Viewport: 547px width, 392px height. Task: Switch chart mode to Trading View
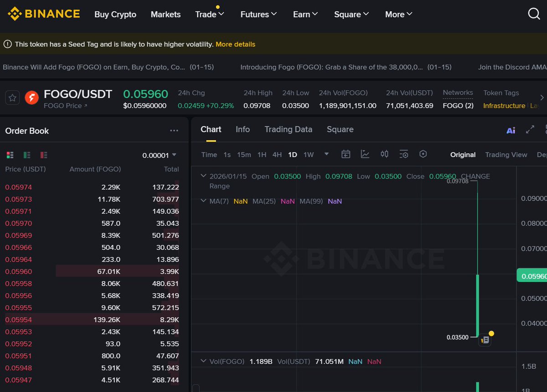coord(506,155)
